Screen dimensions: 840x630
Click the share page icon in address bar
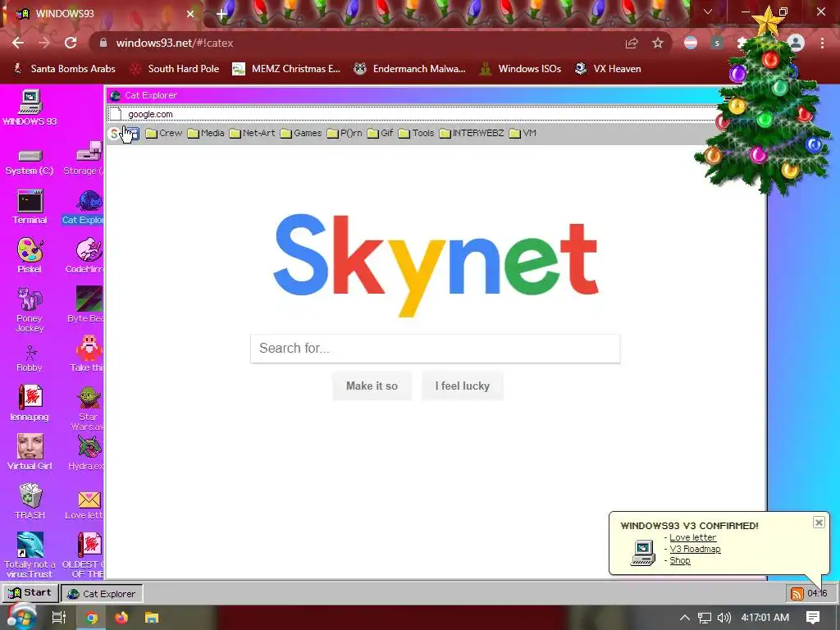[x=632, y=43]
